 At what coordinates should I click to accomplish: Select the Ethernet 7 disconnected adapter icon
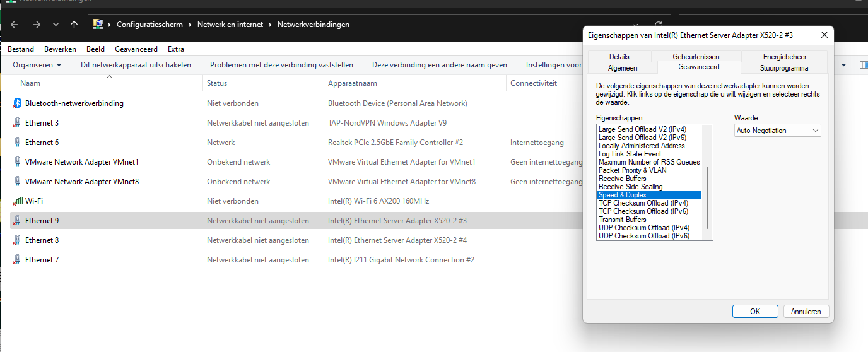click(18, 260)
